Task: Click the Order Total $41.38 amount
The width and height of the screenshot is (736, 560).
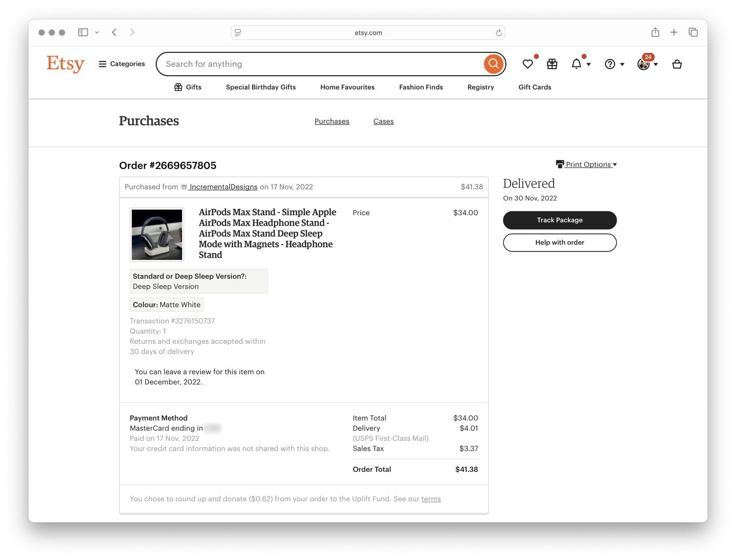Action: point(466,469)
